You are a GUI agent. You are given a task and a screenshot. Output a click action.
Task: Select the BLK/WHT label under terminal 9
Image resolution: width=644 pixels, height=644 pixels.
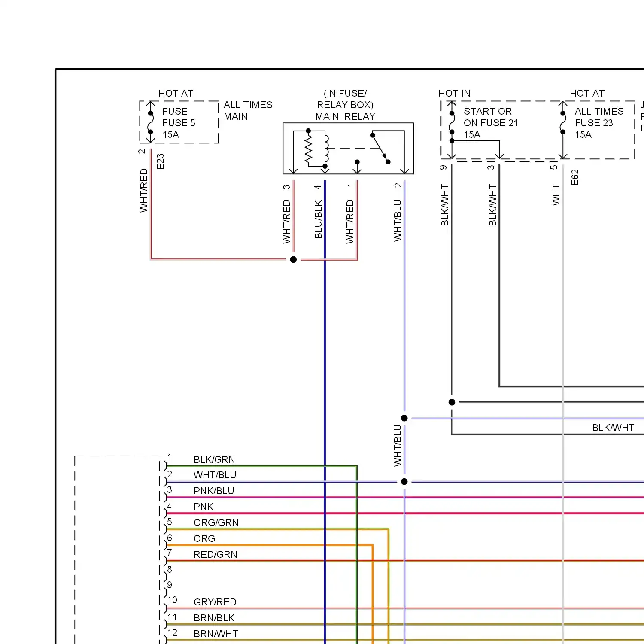click(x=445, y=205)
